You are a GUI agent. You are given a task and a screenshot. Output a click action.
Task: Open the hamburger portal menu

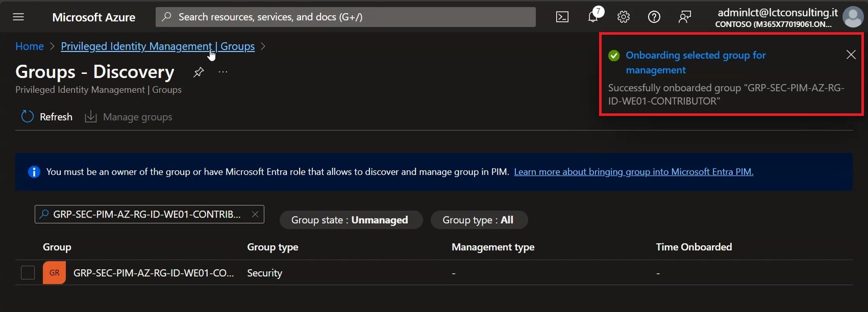pyautogui.click(x=18, y=17)
